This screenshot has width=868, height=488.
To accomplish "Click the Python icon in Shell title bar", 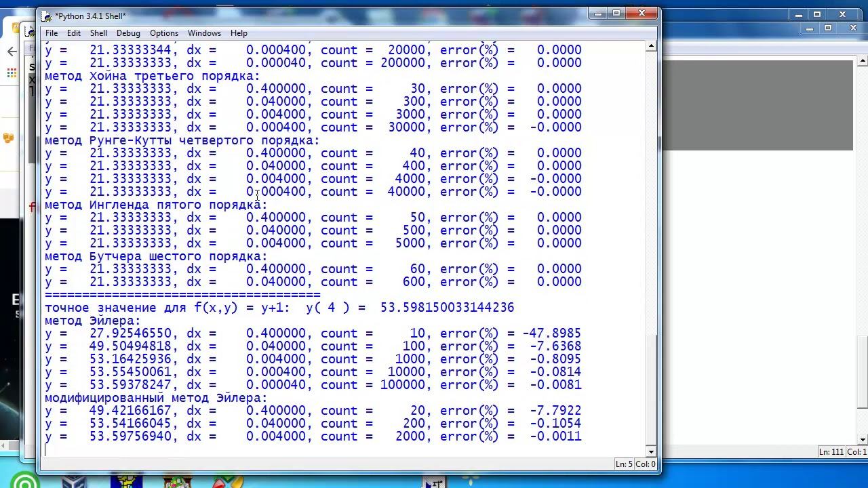I will click(46, 16).
